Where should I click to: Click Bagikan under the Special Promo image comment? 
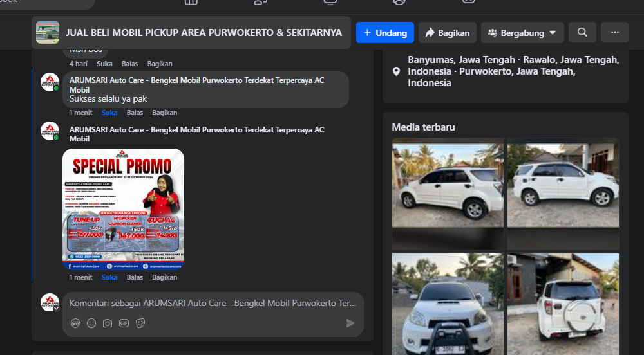pyautogui.click(x=165, y=277)
